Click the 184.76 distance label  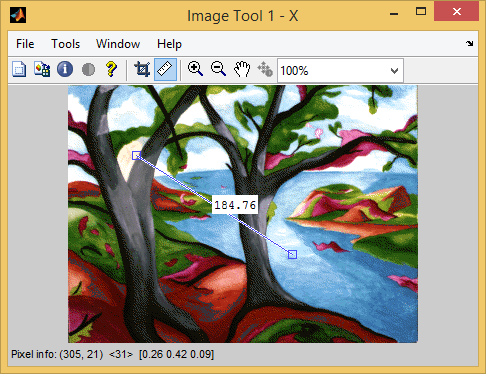235,205
